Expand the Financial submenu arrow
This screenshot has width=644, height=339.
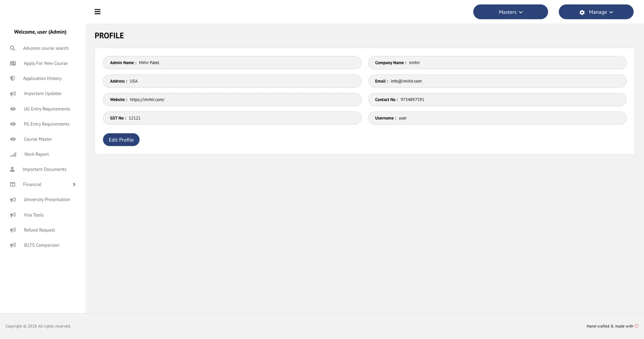(x=74, y=184)
